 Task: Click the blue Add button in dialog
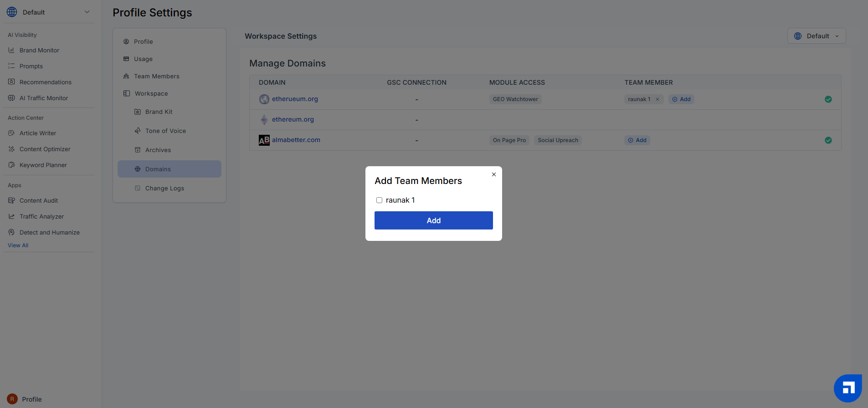pos(433,220)
